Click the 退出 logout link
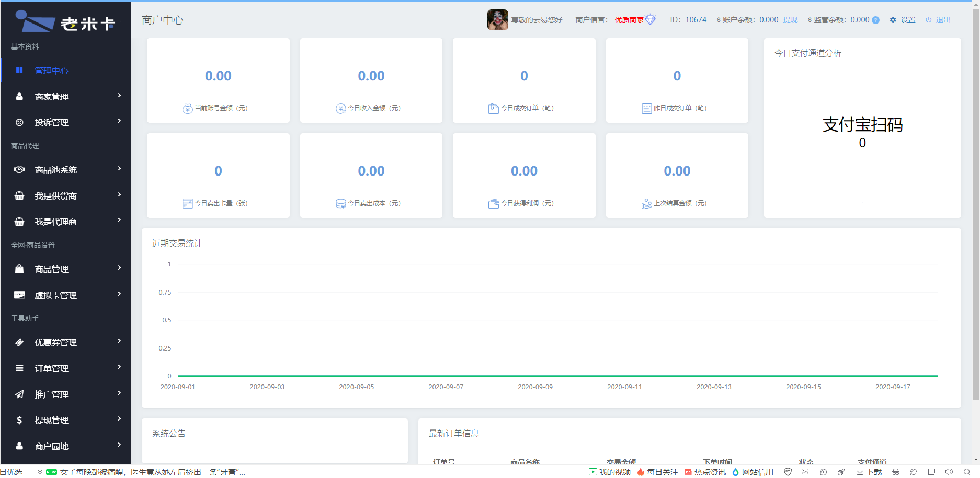Screen dimensions: 980x478 pyautogui.click(x=943, y=20)
